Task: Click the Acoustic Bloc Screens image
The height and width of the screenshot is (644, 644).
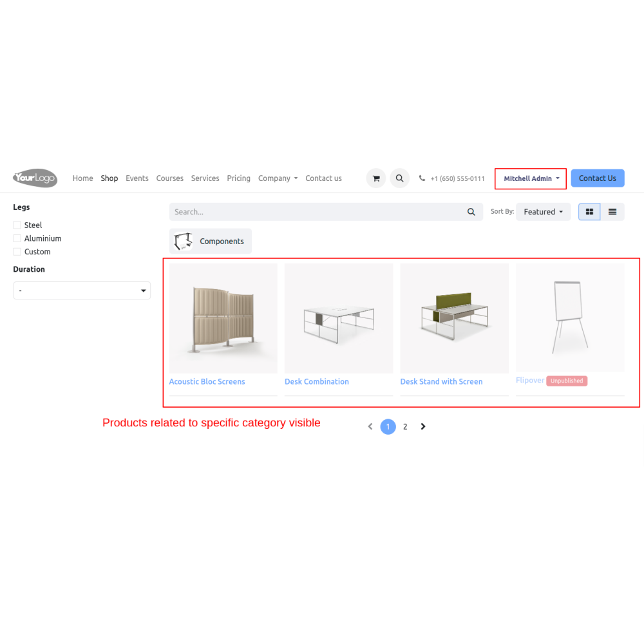Action: (x=223, y=318)
